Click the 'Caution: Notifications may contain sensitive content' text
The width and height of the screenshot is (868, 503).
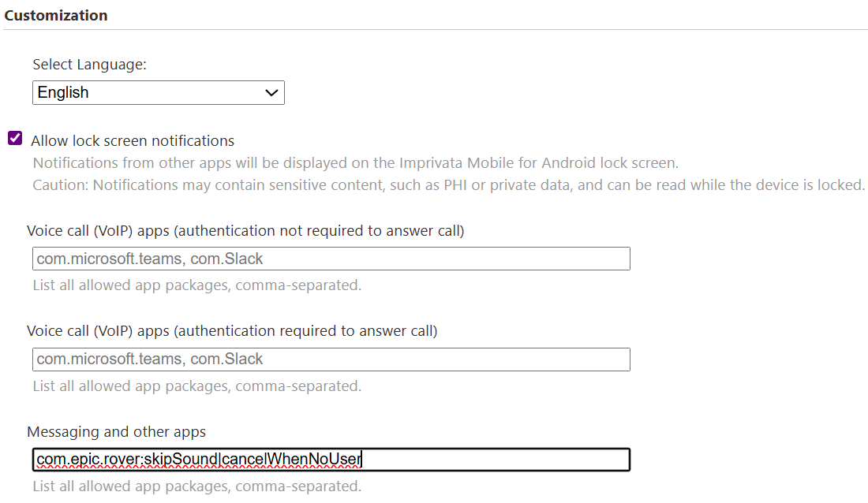pyautogui.click(x=448, y=184)
